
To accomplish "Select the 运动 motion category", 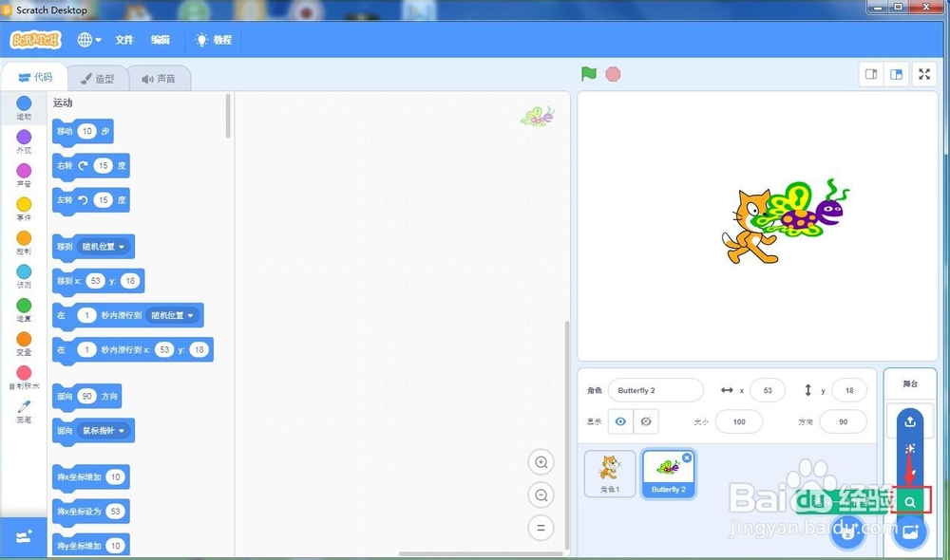I will coord(24,108).
